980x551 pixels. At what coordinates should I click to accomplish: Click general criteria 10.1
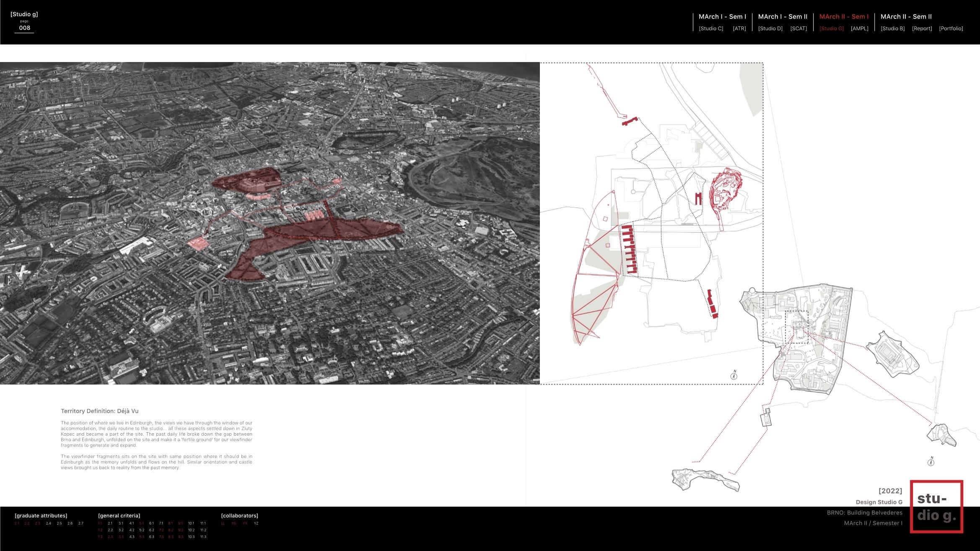(191, 523)
